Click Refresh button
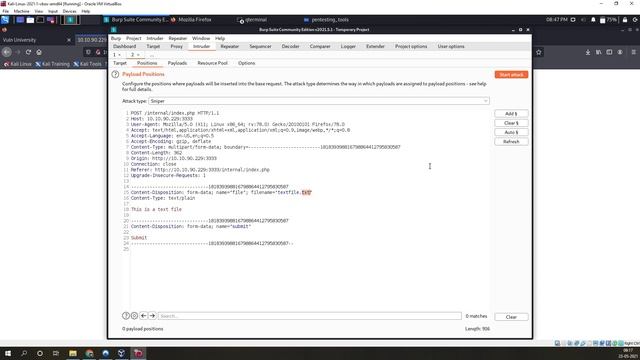This screenshot has width=640, height=360. coord(511,142)
